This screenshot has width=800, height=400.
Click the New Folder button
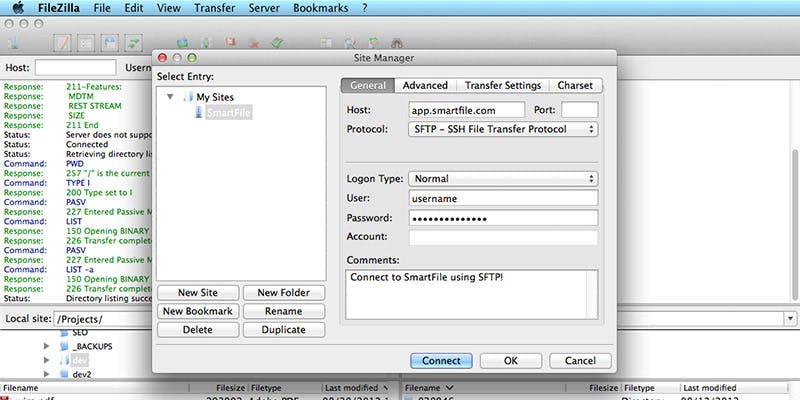click(284, 293)
